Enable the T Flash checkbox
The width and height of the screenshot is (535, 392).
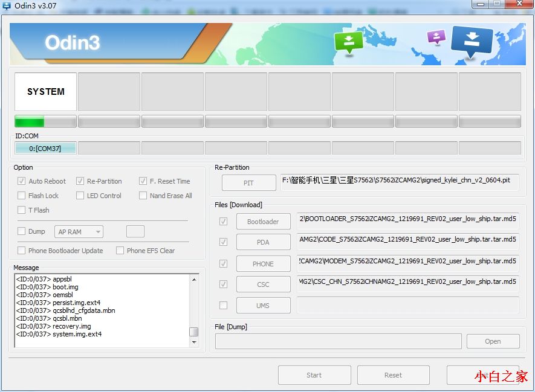[x=22, y=210]
